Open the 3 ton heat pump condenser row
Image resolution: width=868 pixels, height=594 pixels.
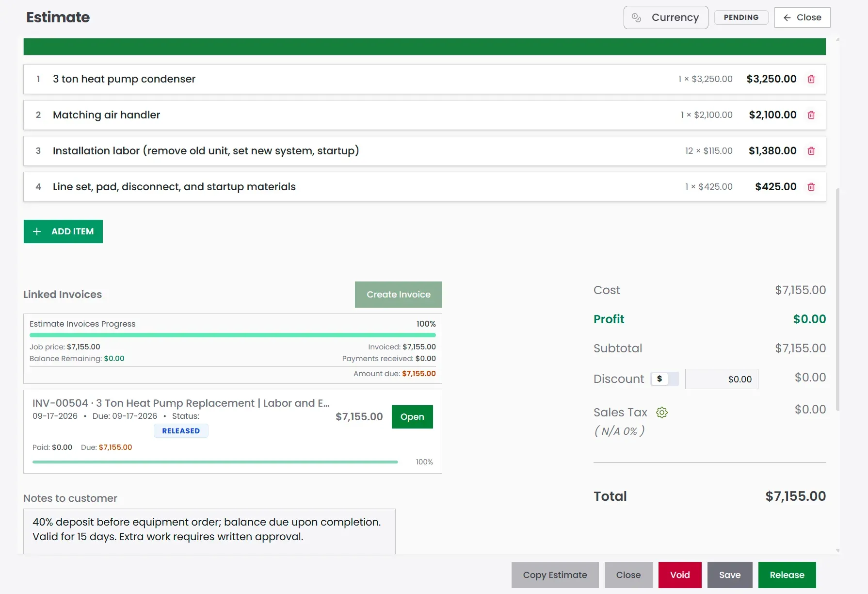click(x=425, y=79)
